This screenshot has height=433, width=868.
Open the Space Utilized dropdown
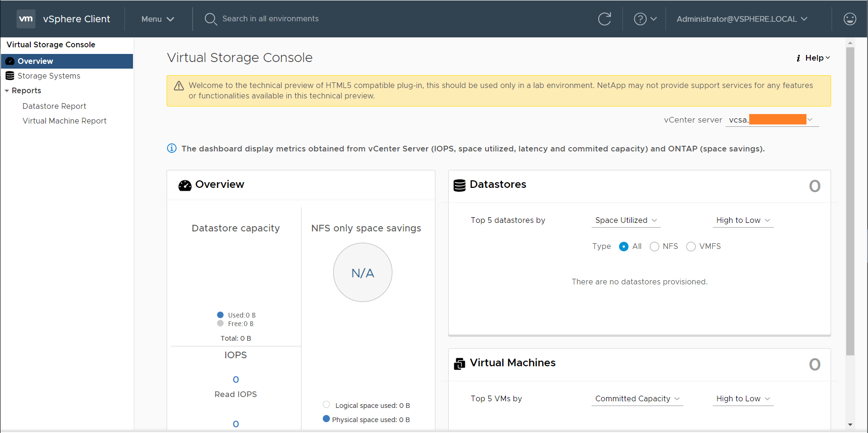[x=626, y=220]
